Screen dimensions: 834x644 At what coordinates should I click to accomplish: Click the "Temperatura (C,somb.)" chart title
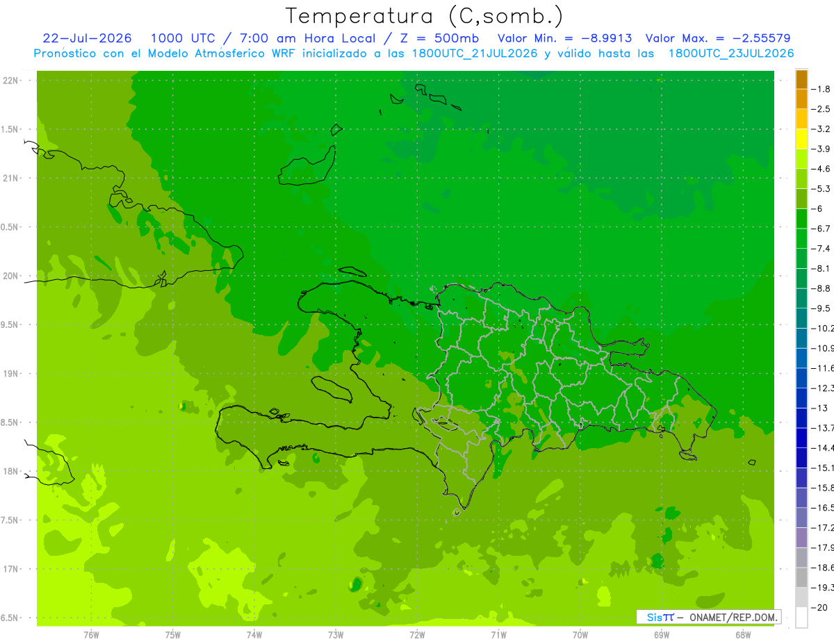425,16
